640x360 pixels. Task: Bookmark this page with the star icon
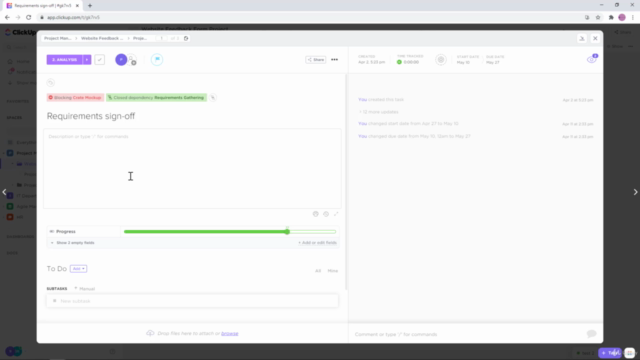pos(598,18)
